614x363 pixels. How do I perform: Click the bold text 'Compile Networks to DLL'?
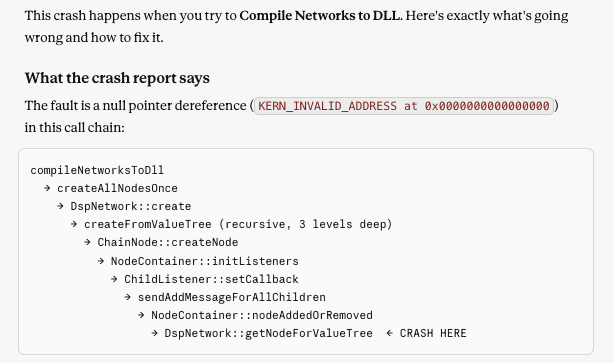pyautogui.click(x=320, y=16)
